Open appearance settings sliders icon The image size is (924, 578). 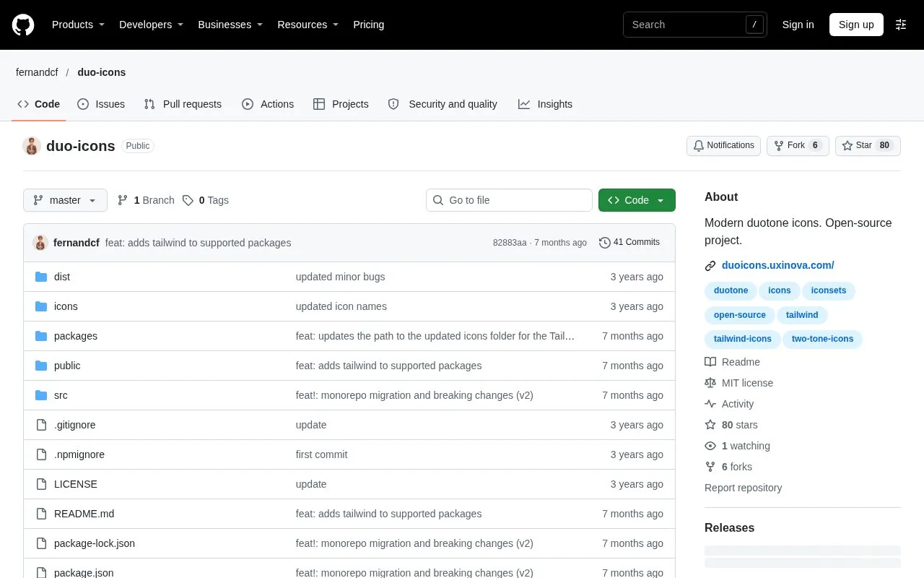click(901, 25)
